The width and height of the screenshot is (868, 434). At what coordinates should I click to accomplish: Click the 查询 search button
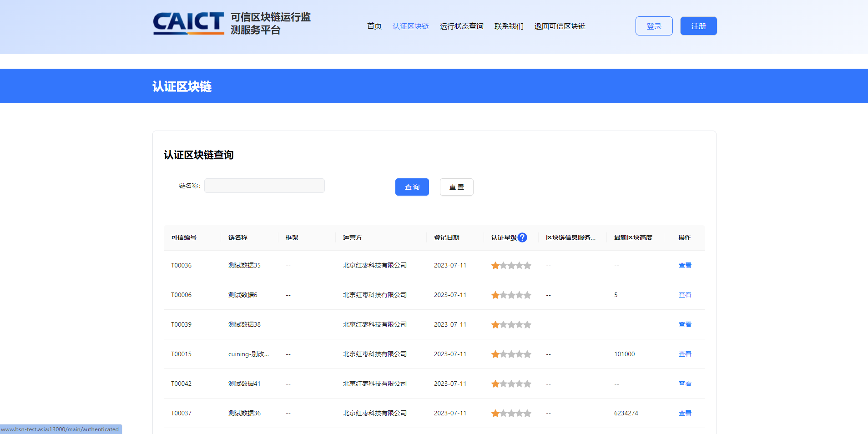pos(412,187)
